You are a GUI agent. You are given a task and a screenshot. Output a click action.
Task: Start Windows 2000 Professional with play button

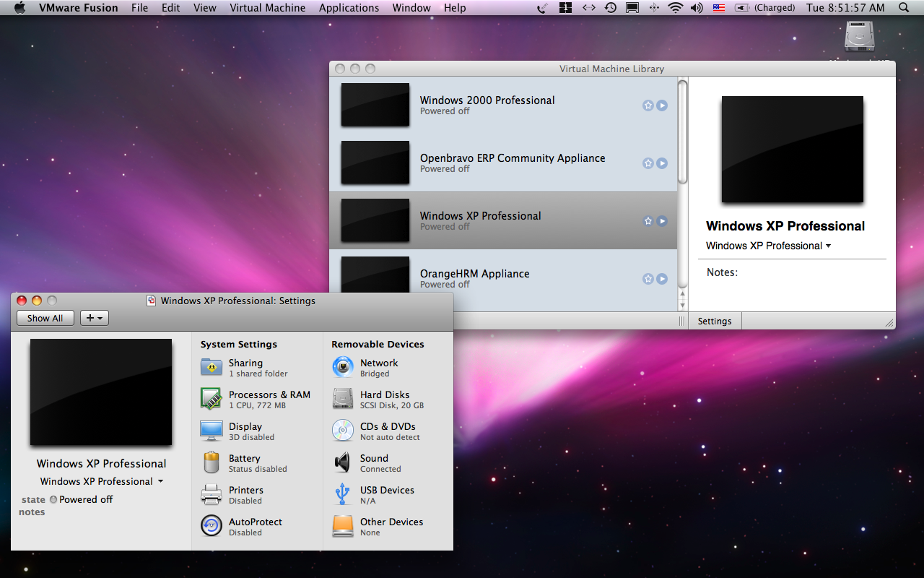(x=662, y=105)
